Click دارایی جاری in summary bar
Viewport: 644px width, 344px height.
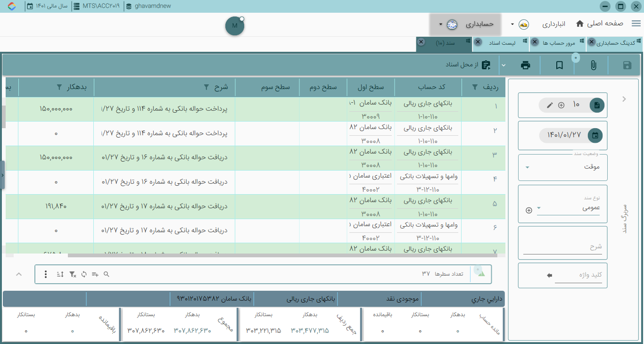487,299
